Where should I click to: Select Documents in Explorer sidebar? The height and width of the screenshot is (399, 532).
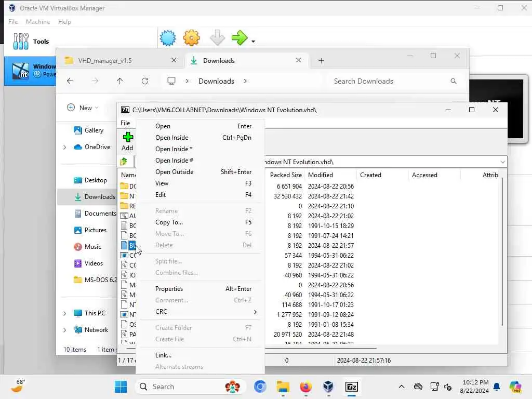(x=95, y=214)
